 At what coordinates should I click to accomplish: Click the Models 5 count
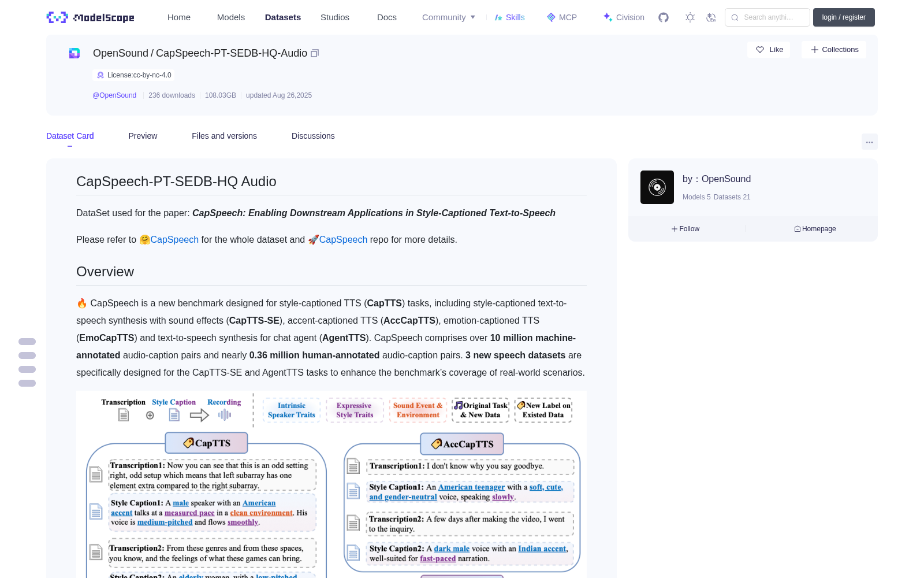pos(696,197)
